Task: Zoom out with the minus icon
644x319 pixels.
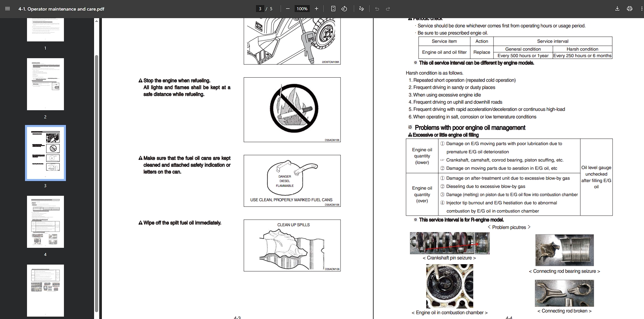Action: 288,9
